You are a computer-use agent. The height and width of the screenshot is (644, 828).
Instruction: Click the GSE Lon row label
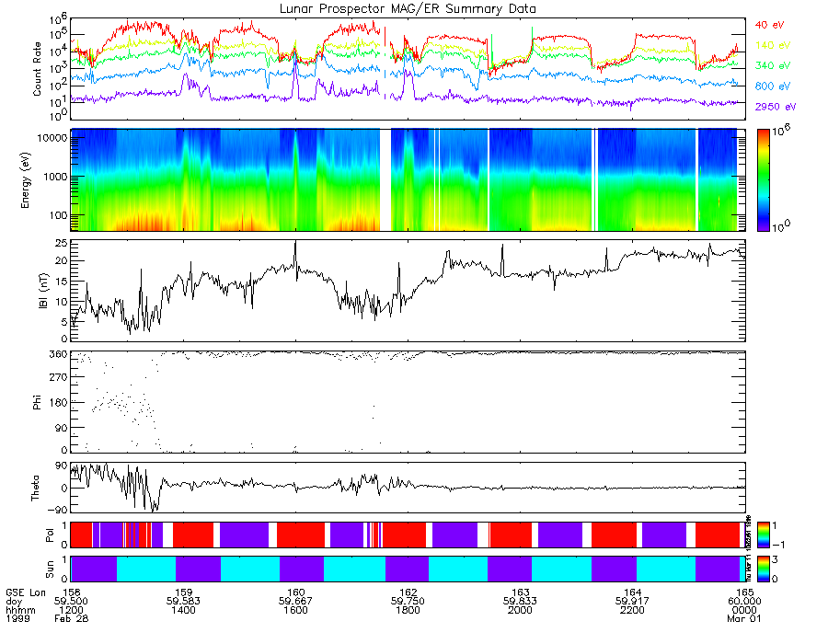(26, 592)
